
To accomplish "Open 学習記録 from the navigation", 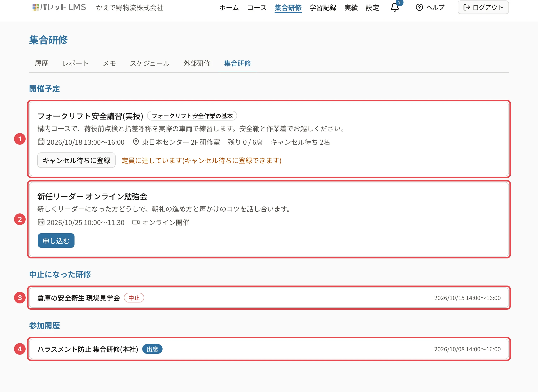I will 323,8.
